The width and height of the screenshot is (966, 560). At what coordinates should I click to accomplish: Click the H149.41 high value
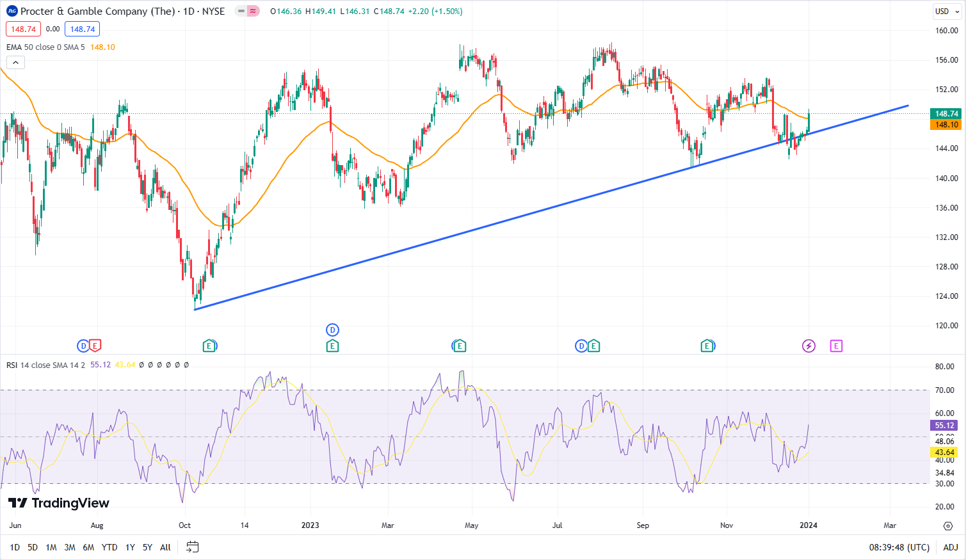click(321, 11)
